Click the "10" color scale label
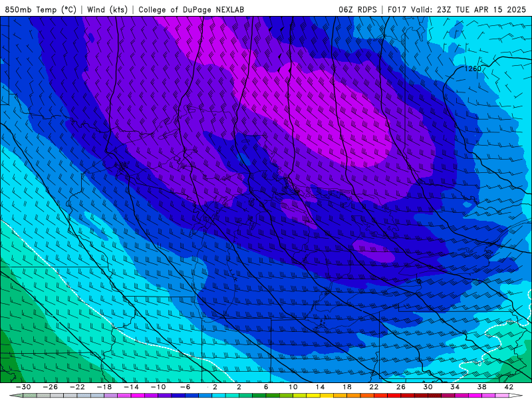 pyautogui.click(x=293, y=387)
